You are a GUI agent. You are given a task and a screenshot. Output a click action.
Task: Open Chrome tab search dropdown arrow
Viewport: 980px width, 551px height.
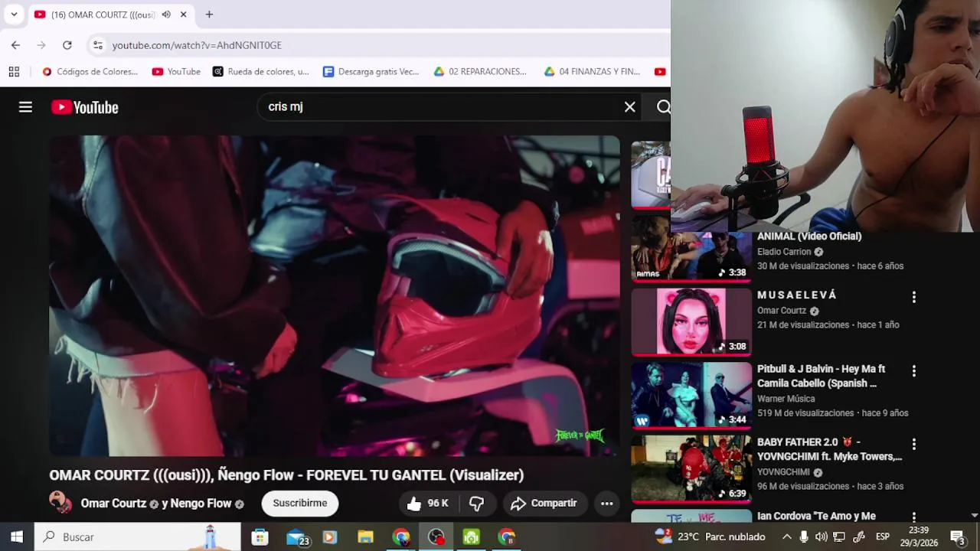(x=14, y=15)
